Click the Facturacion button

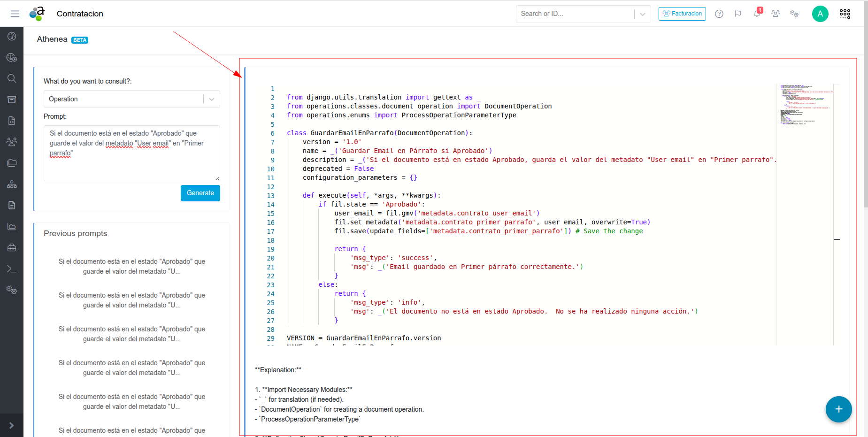682,14
